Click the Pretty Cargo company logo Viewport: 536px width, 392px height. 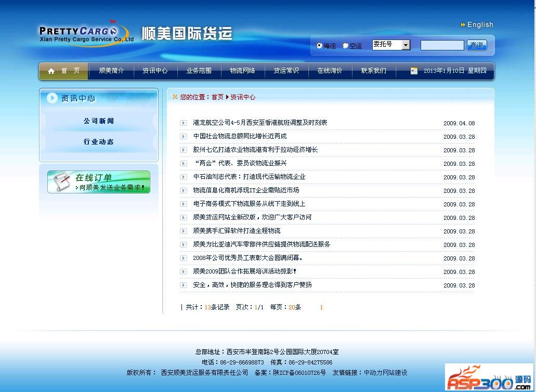click(x=86, y=34)
